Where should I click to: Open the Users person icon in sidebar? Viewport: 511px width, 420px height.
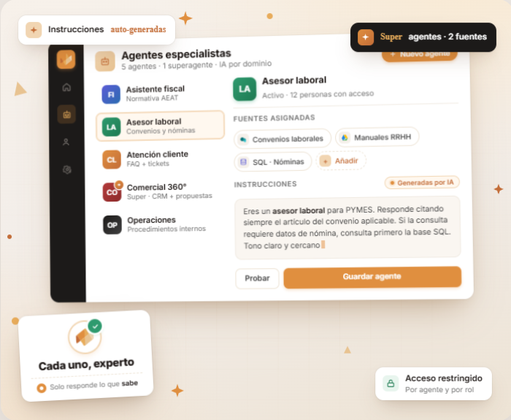[x=66, y=142]
